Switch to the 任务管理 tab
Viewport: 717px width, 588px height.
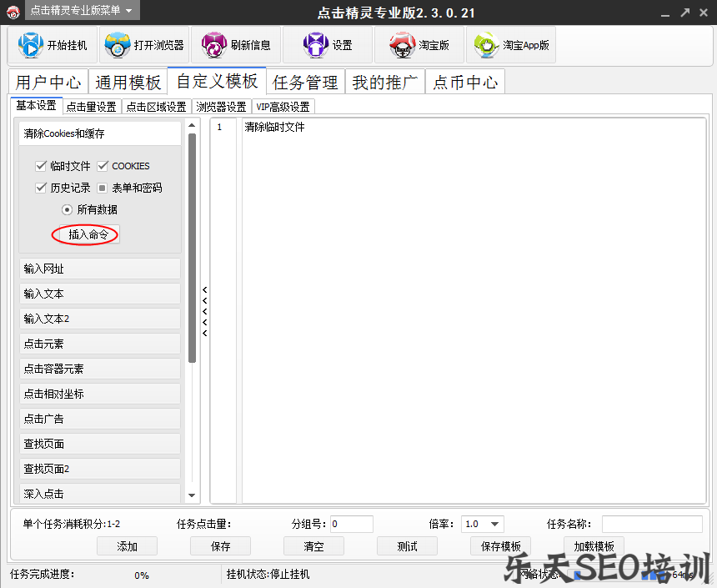[306, 82]
